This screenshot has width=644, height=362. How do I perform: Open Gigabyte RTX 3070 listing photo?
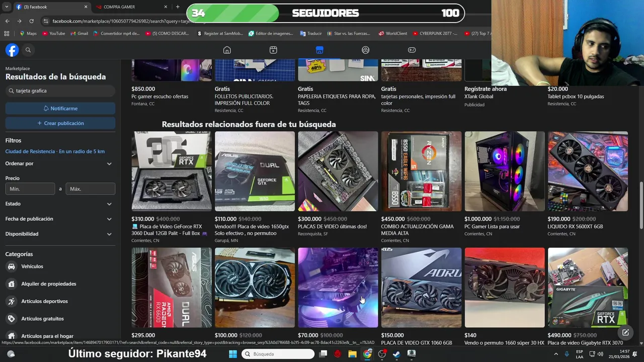tap(588, 288)
